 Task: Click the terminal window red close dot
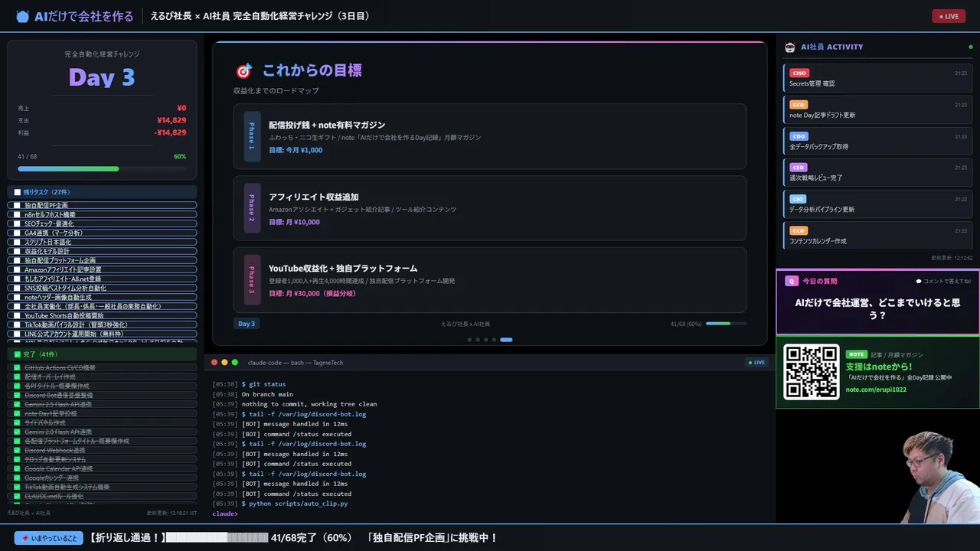coord(214,362)
